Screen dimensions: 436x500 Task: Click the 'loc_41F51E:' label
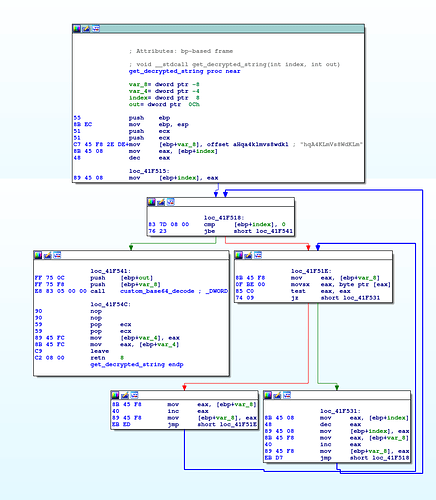[311, 271]
